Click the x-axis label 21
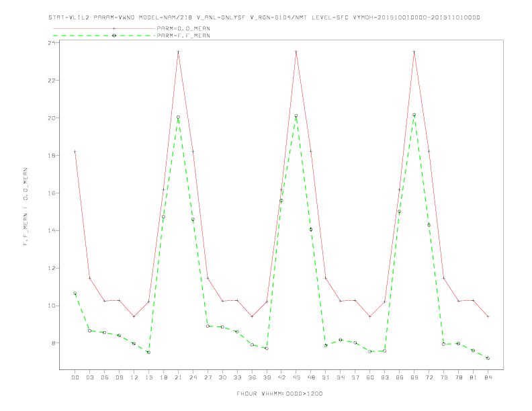The height and width of the screenshot is (411, 532). pyautogui.click(x=178, y=377)
